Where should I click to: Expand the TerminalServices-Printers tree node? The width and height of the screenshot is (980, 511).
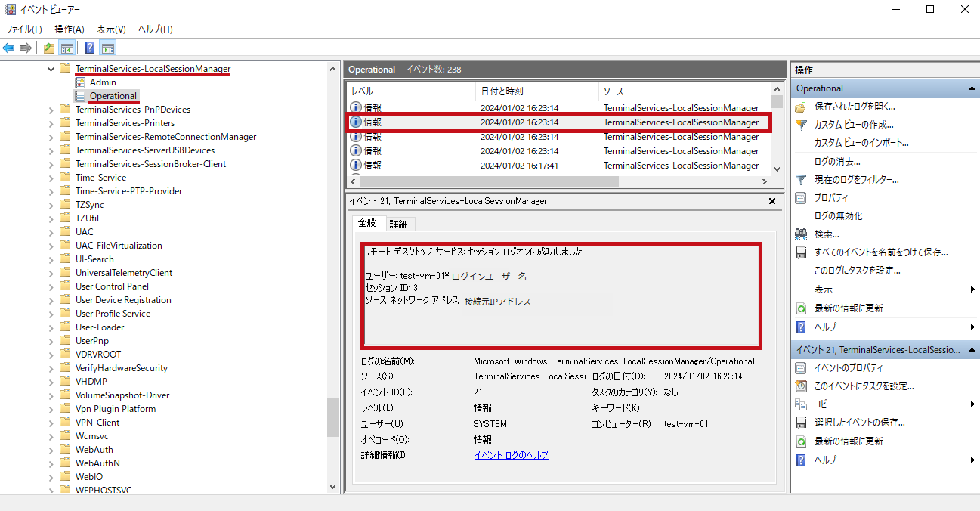[x=51, y=123]
